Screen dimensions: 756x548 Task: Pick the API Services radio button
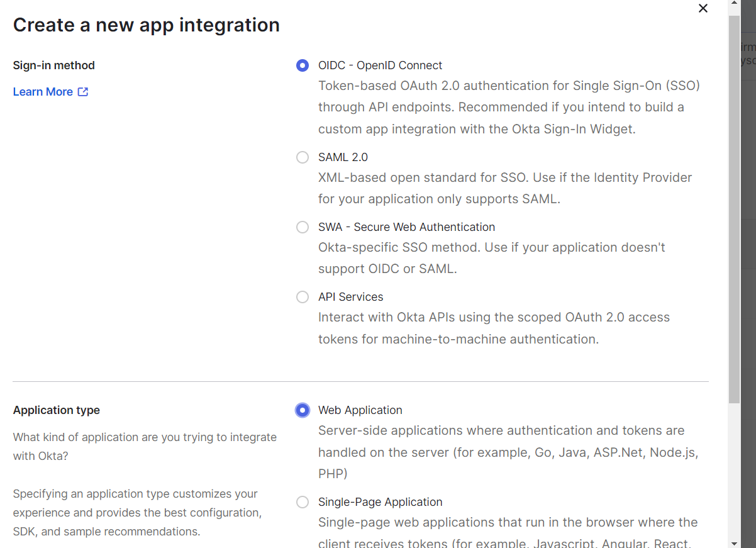pos(303,297)
